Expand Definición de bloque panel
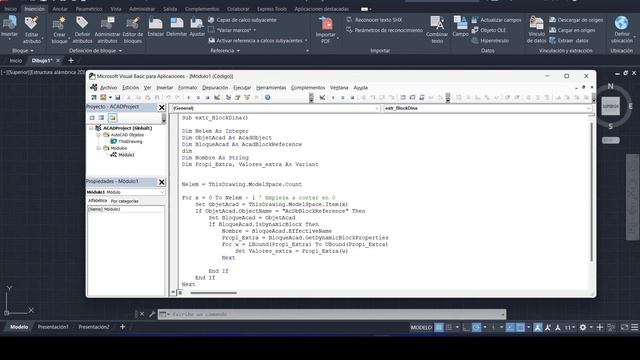The height and width of the screenshot is (360, 640). pos(96,51)
